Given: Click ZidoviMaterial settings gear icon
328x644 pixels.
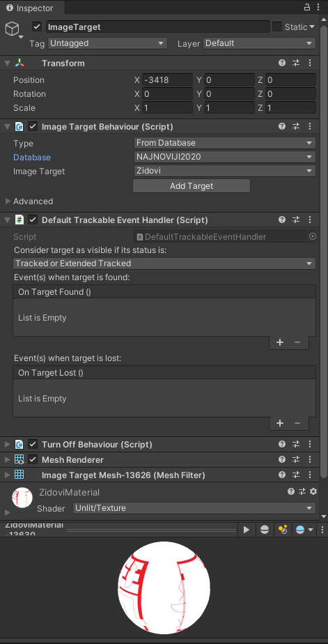Looking at the screenshot, I should pos(313,491).
